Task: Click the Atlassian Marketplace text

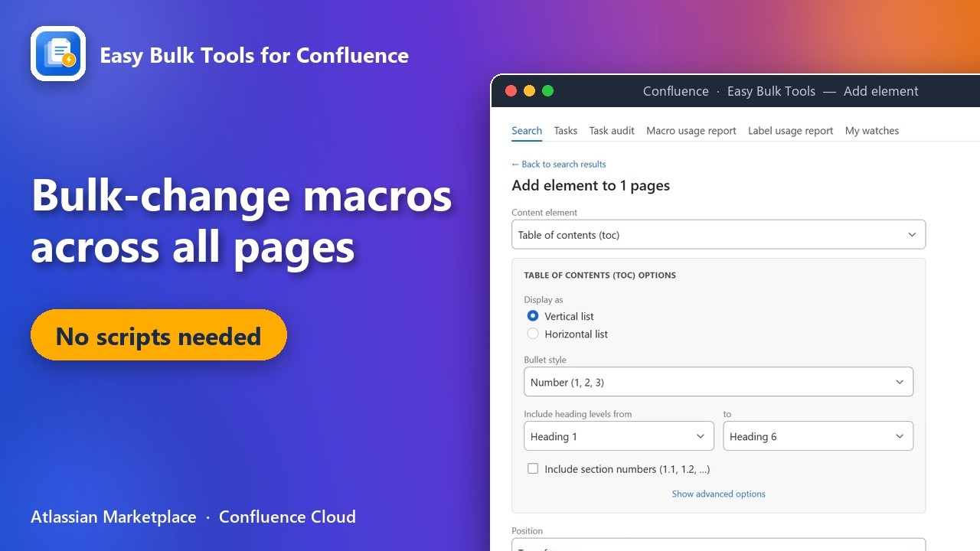Action: coord(113,517)
